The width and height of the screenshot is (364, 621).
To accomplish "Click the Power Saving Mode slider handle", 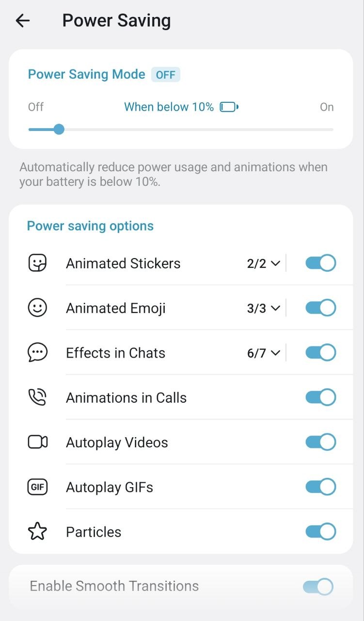I will [x=59, y=130].
